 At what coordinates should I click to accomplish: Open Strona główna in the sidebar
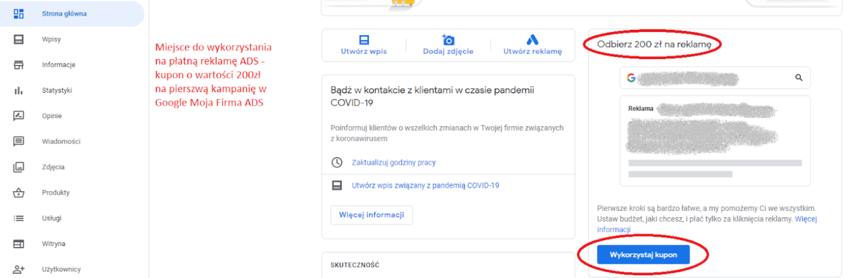point(72,13)
